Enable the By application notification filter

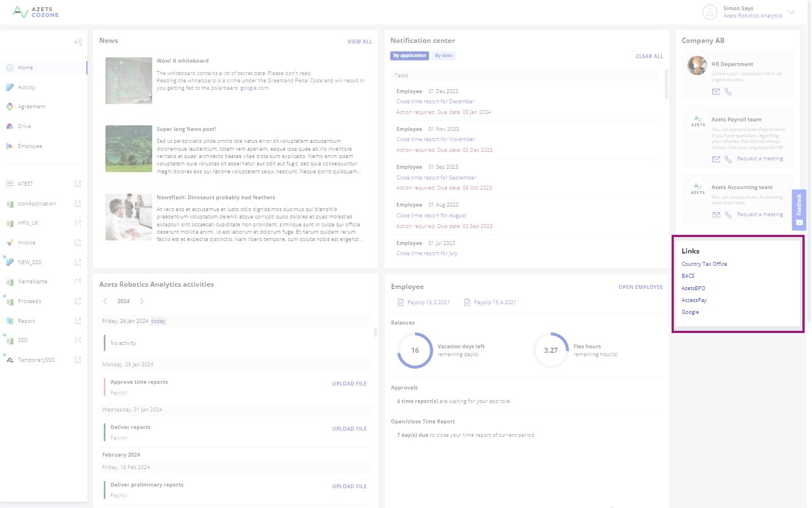click(x=409, y=55)
